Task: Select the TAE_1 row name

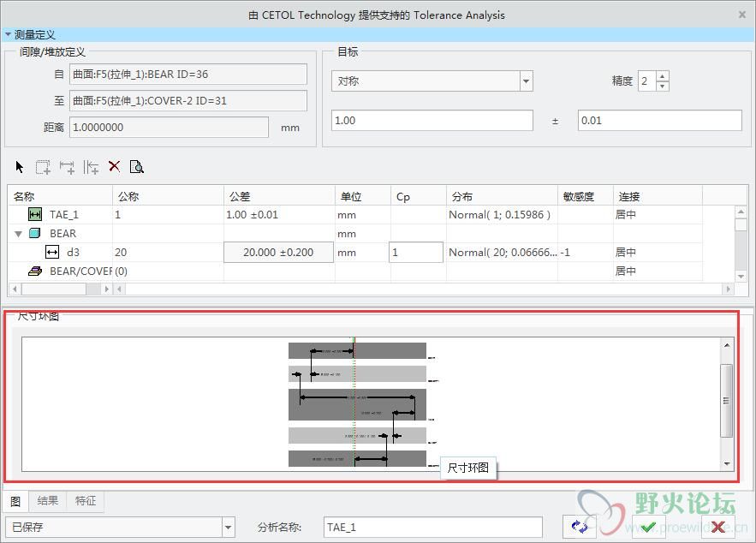Action: pos(64,215)
